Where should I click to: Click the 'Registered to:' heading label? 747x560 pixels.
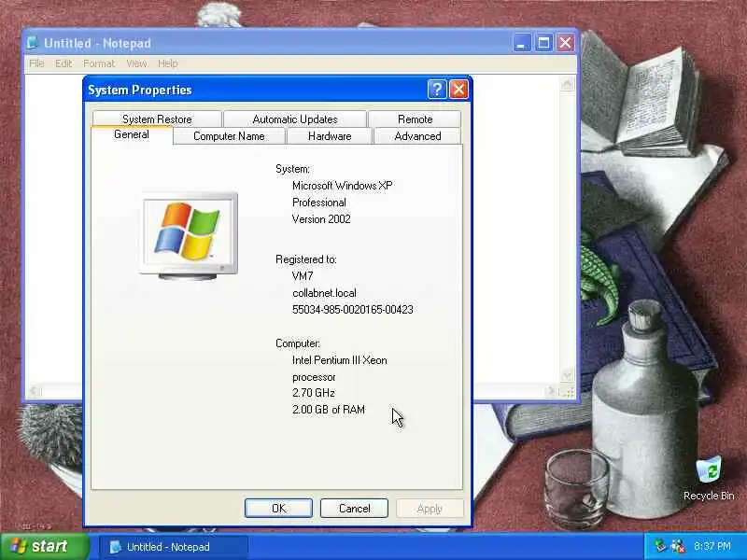306,259
